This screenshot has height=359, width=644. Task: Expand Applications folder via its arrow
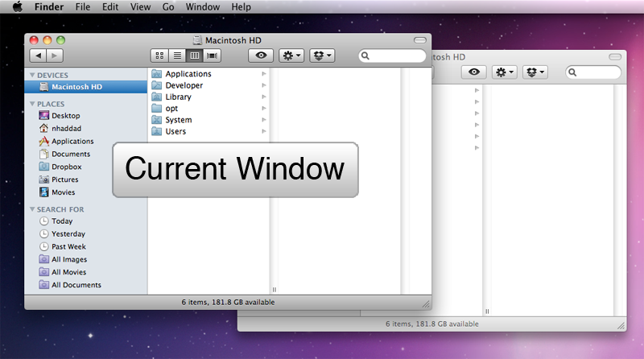coord(264,74)
